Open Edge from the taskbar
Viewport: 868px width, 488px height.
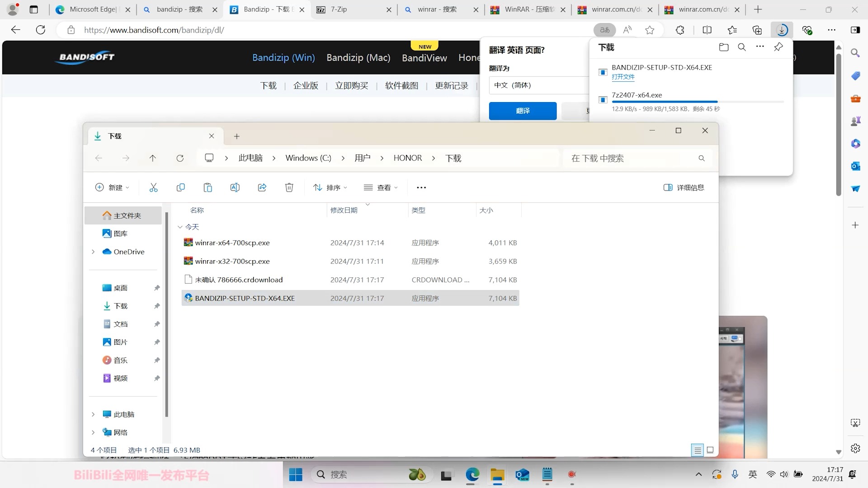(x=472, y=474)
